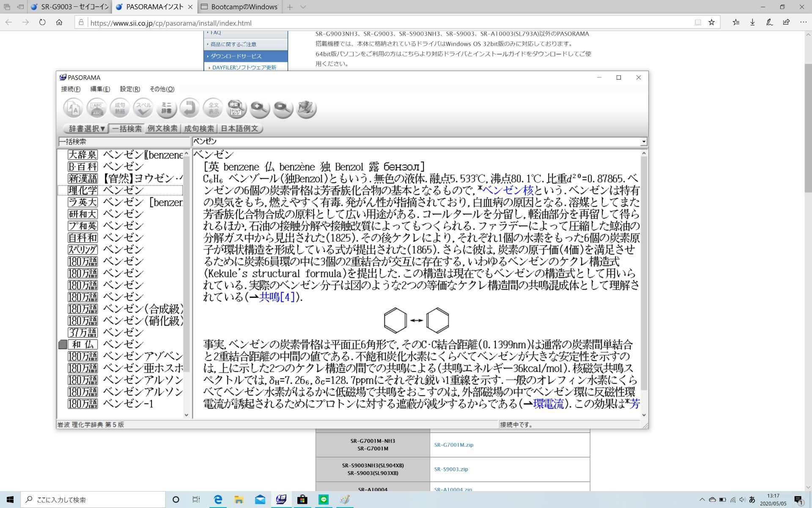812x508 pixels.
Task: Open the 環電流 hyperlink in article
Action: coord(549,404)
